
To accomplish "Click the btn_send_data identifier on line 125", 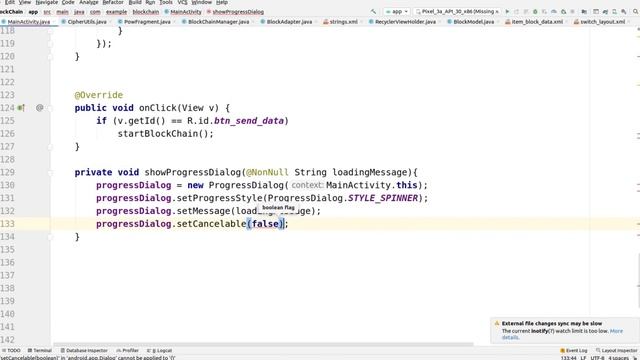I will pos(249,121).
